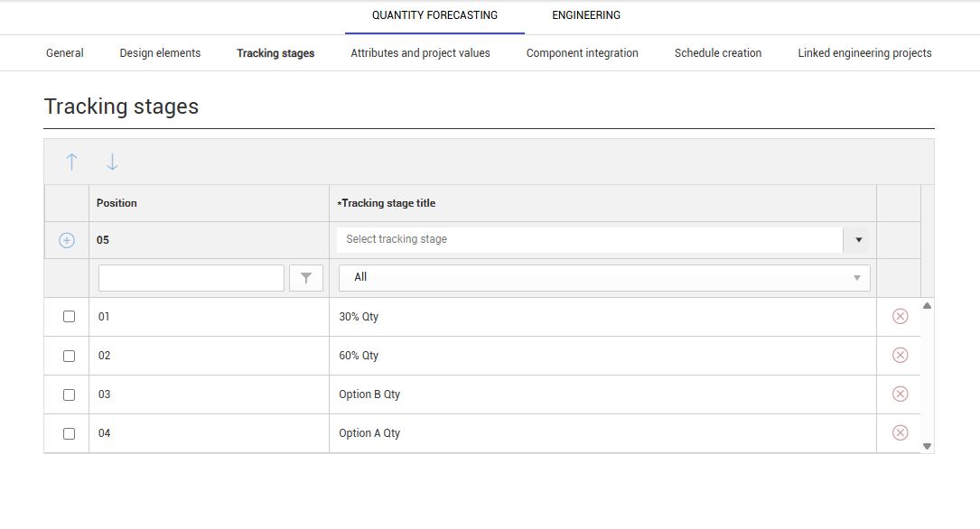
Task: Select the Option B Qty cell
Action: (602, 394)
